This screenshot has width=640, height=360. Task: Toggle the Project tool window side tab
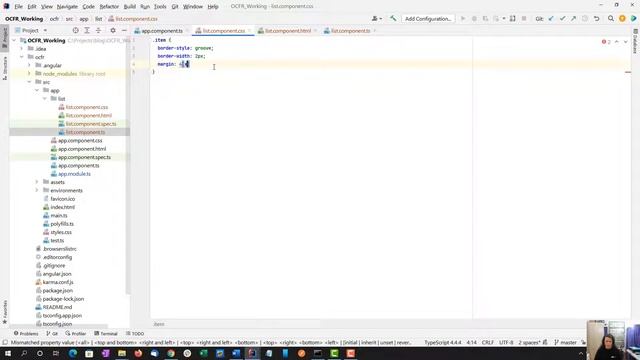(4, 38)
